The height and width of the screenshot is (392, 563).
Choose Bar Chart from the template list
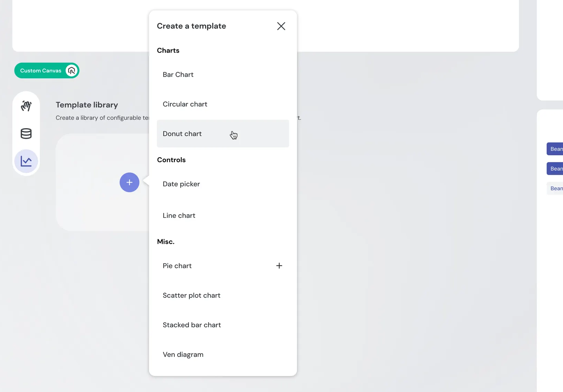pyautogui.click(x=178, y=75)
